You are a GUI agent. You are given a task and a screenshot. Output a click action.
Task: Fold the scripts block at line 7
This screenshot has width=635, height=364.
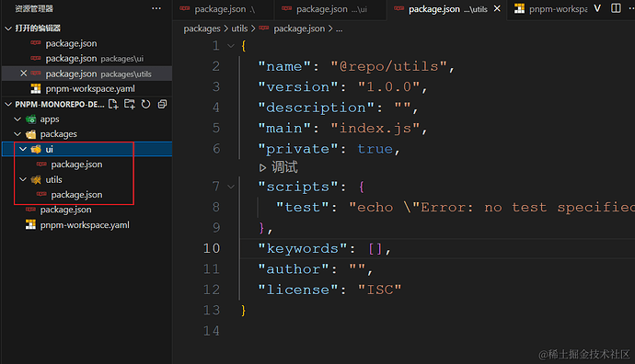(231, 187)
